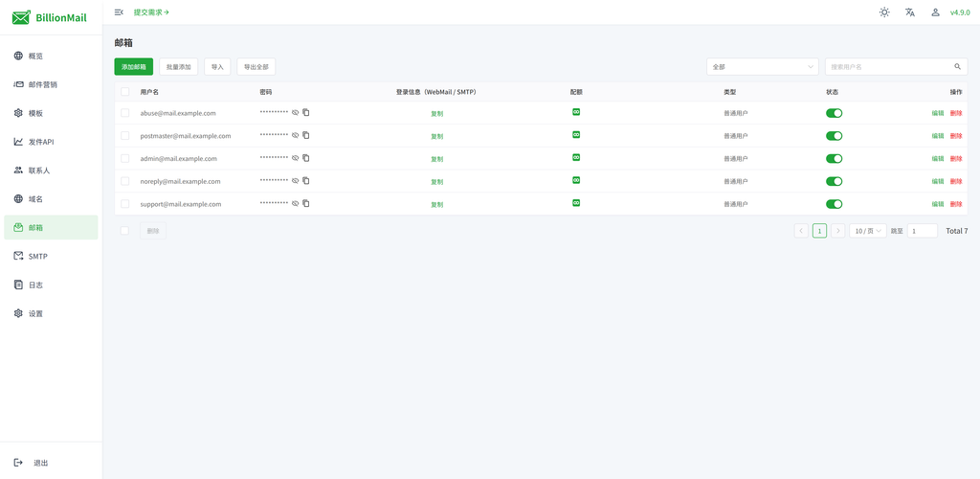Open 邮件营销 in the sidebar
980x479 pixels.
coord(51,84)
